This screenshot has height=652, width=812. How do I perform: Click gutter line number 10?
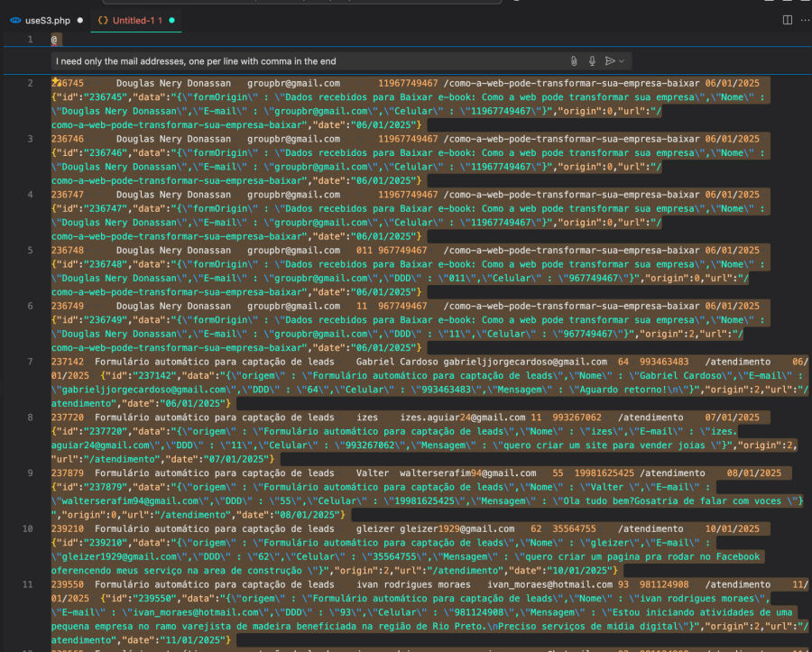click(x=27, y=528)
